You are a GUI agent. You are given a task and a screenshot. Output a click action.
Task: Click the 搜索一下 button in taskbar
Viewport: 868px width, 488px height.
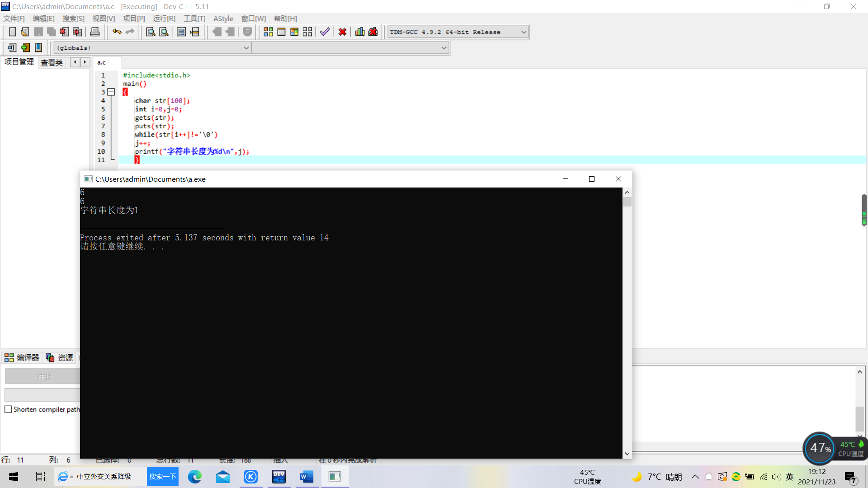coord(162,477)
